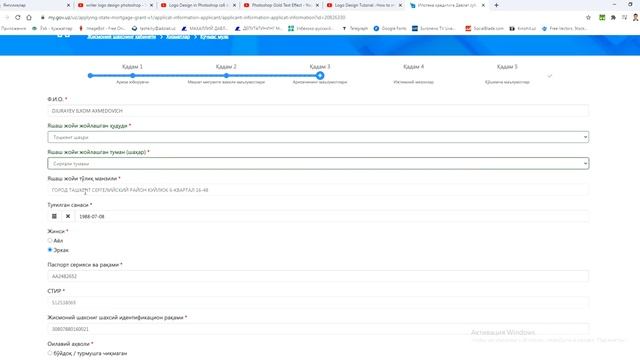Open the browser profile avatar icon
Viewport: 640px width, 360px height.
pos(636,18)
